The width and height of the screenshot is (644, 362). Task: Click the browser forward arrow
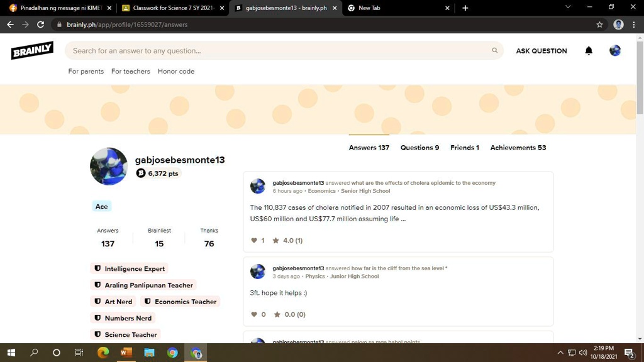[25, 25]
